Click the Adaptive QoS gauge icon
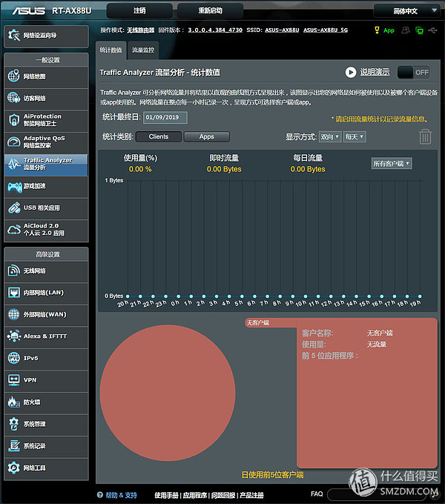Viewport: 445px width, 504px height. 13,142
